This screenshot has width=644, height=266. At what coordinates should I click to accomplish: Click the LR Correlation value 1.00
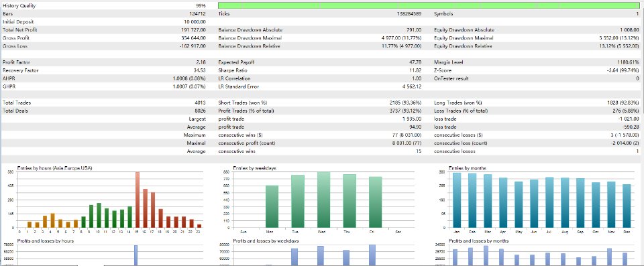(x=417, y=78)
